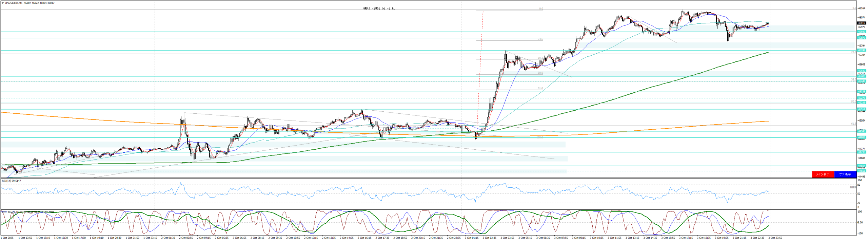Viewport: 868px width, 241px height.
Task: Click the 46164 price on the scale
Action: coord(862,8)
